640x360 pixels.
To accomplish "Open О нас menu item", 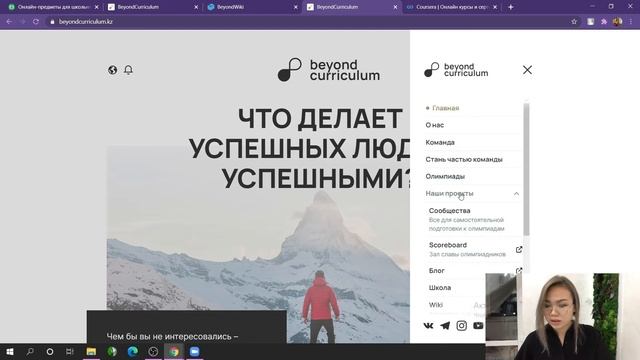I will [x=434, y=125].
